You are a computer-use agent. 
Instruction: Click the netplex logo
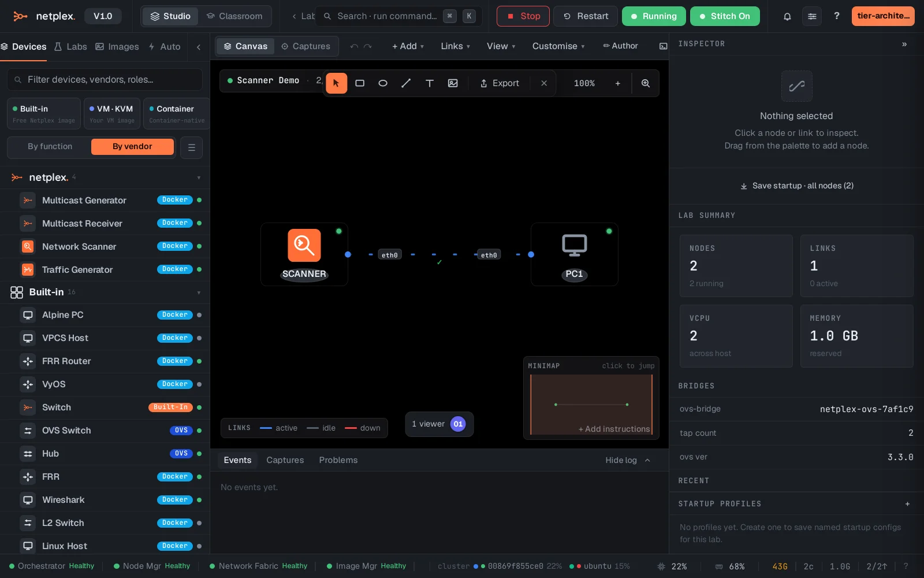pyautogui.click(x=44, y=16)
